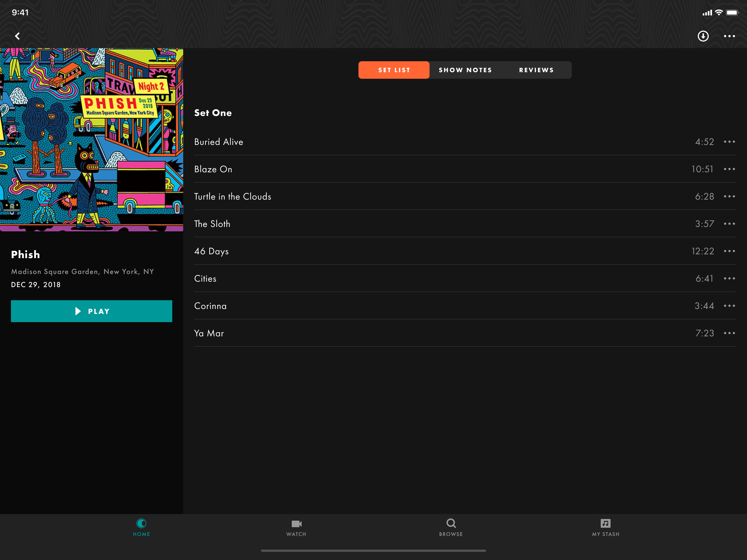Open options for Buried Alive track
This screenshot has width=747, height=560.
pos(729,142)
